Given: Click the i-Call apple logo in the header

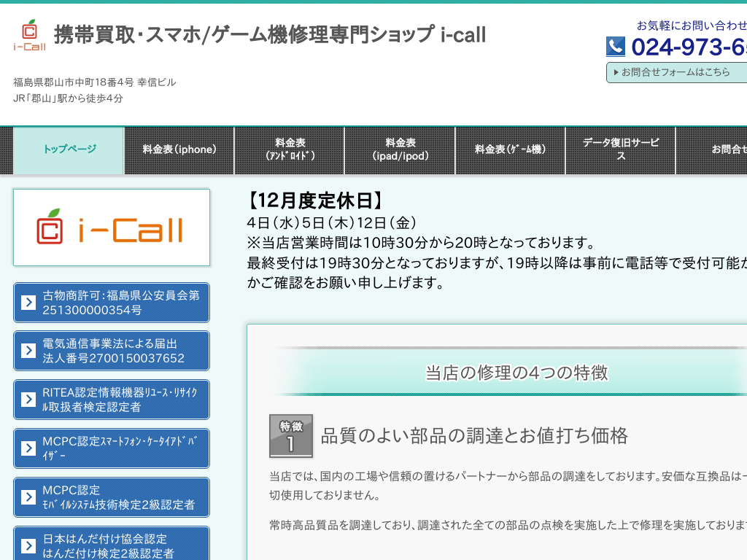Looking at the screenshot, I should pyautogui.click(x=28, y=29).
